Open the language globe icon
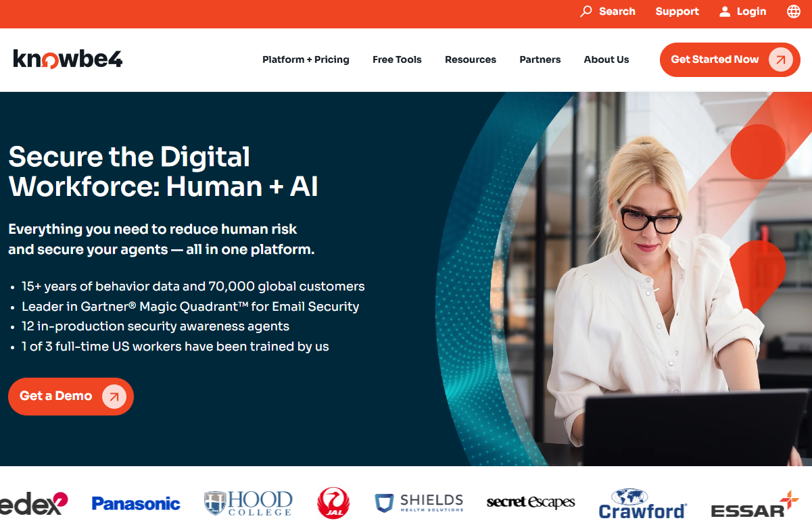The width and height of the screenshot is (812, 529). click(794, 11)
